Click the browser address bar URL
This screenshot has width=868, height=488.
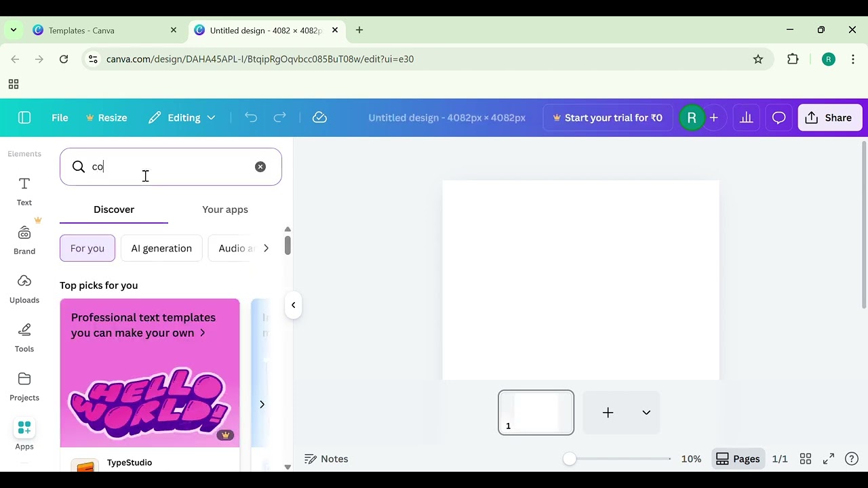(260, 59)
